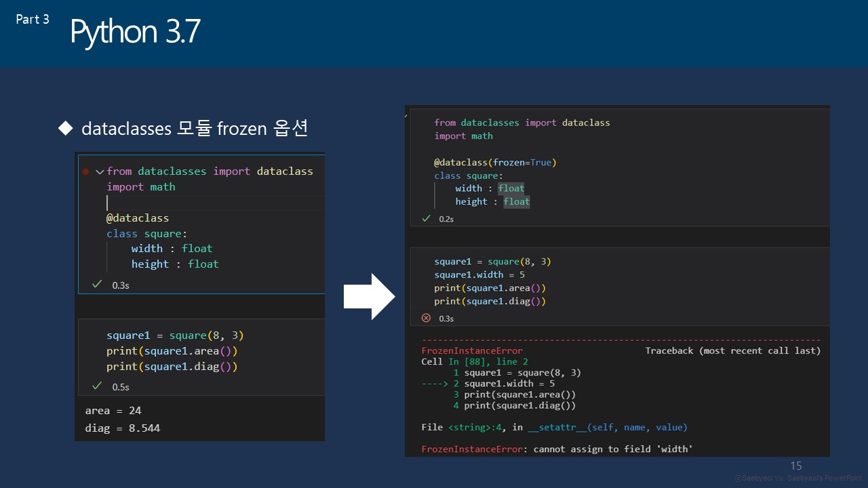868x488 pixels.
Task: Click 'print(square1.area())' in right code cell
Action: pos(490,288)
